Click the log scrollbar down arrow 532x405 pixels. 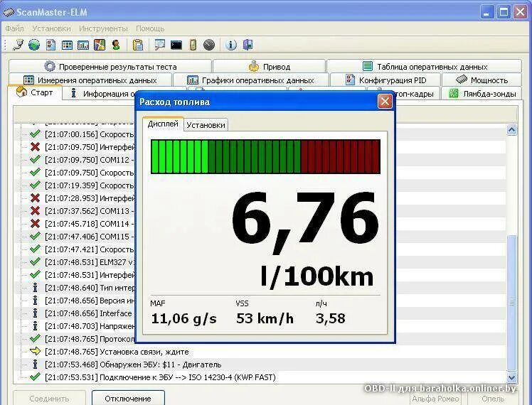[x=511, y=377]
